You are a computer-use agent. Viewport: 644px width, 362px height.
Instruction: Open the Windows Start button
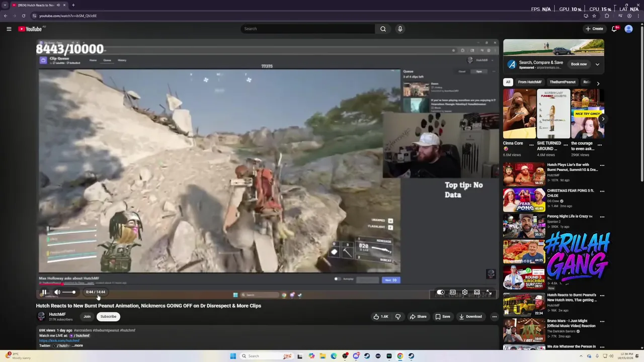coord(233,356)
